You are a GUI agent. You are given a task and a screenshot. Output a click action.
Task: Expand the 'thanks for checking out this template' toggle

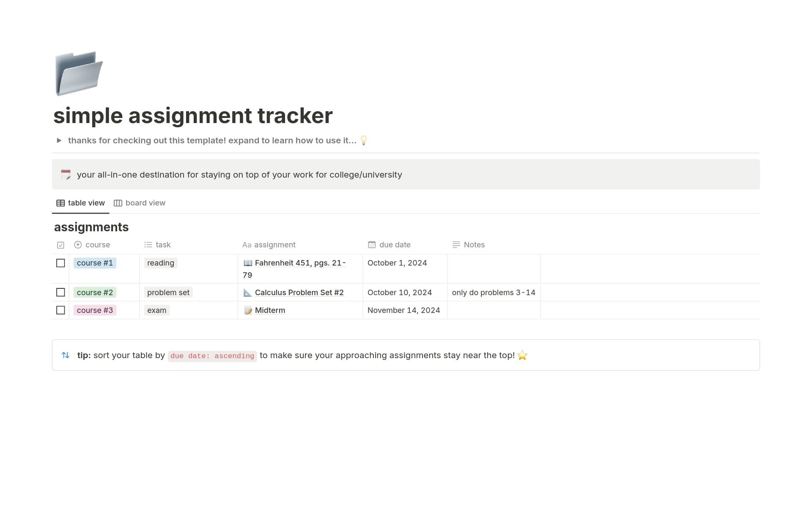(x=59, y=140)
